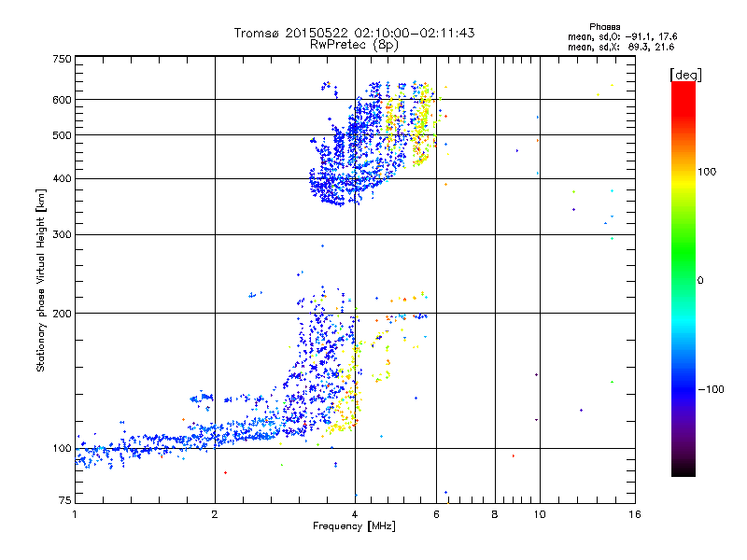The width and height of the screenshot is (747, 560).
Task: Click the y-axis '75' tick label
Action: pos(65,500)
